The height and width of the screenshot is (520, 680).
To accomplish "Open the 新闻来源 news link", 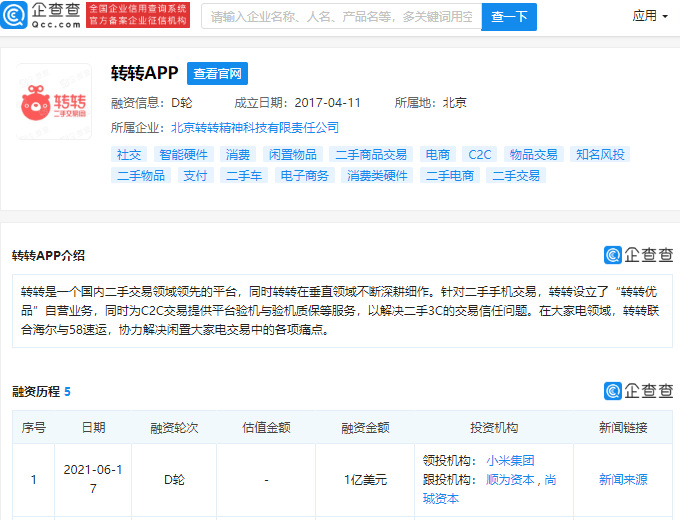I will point(623,480).
